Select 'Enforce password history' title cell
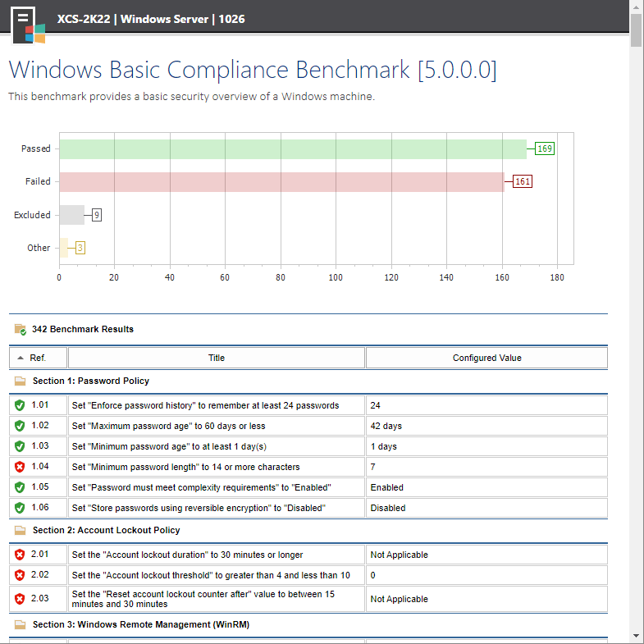Screen dimensions: 644x644 coord(217,405)
